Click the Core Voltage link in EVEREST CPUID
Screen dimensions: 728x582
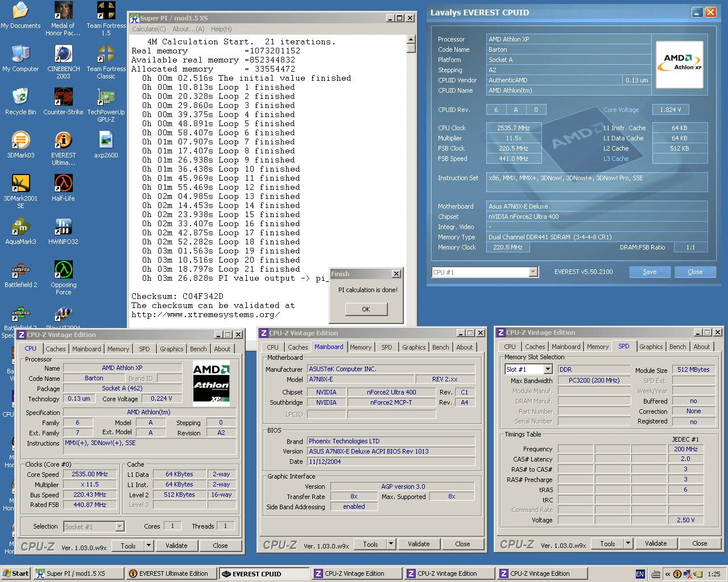pos(621,110)
